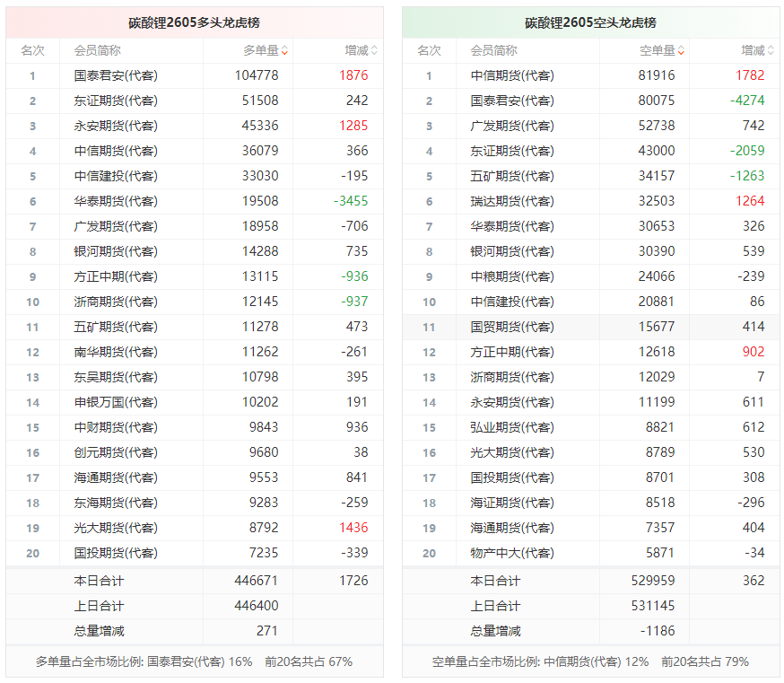Click 多单量占全市场比例 footer text
Image resolution: width=784 pixels, height=683 pixels.
click(194, 662)
